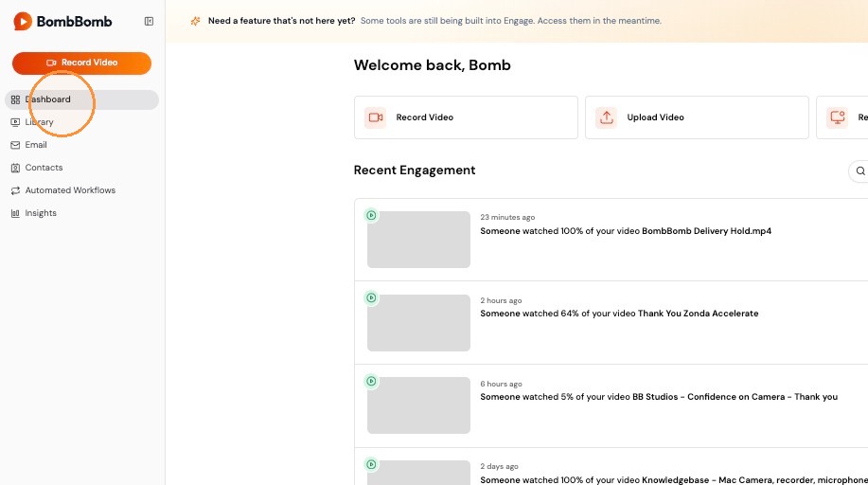Click the sparkle icon in the banner

pyautogui.click(x=195, y=21)
